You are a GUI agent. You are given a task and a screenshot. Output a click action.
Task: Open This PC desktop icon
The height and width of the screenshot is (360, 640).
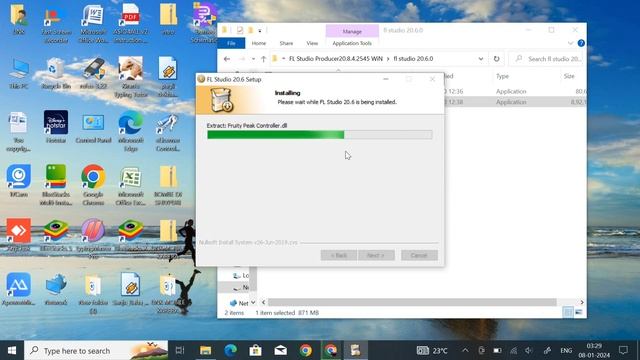coord(18,74)
